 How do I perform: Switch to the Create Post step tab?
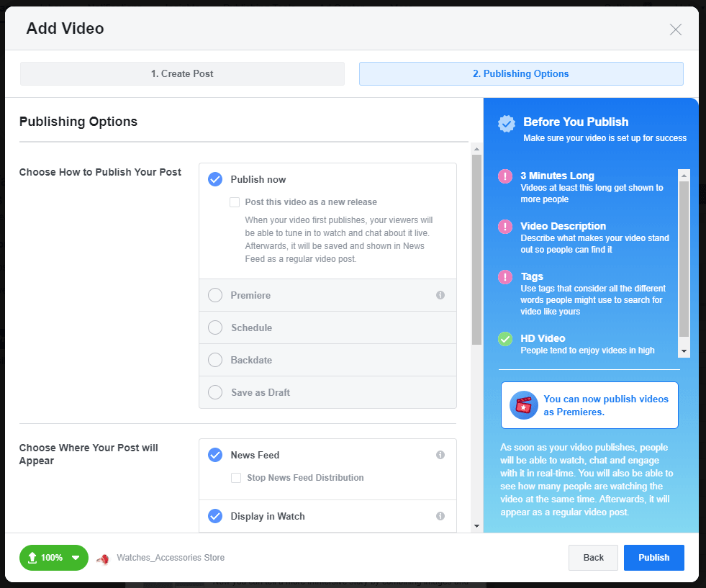(x=182, y=74)
